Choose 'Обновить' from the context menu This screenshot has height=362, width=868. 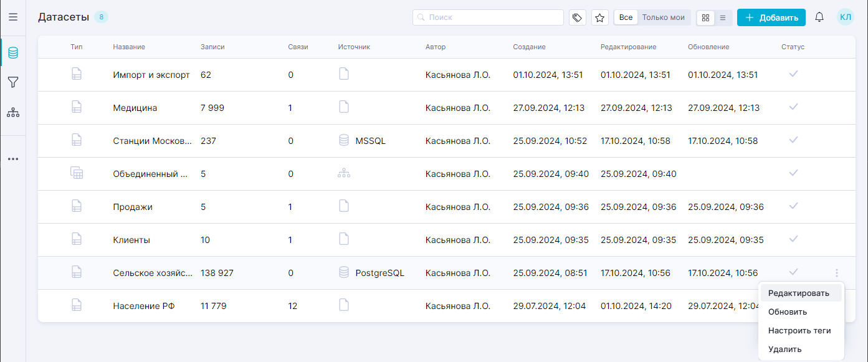788,312
